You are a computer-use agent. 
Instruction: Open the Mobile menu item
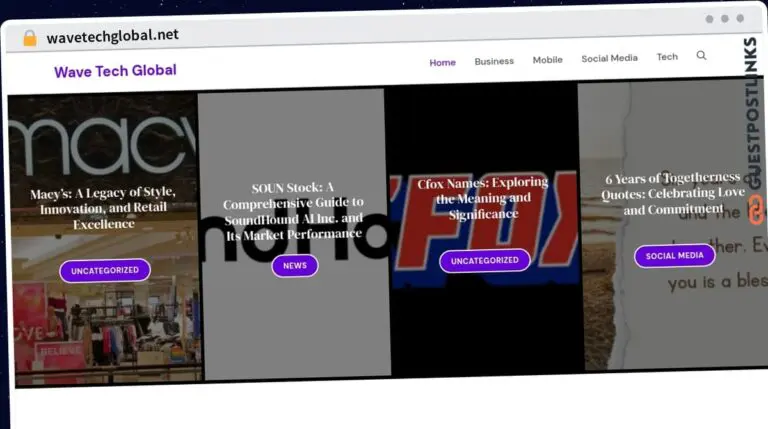click(548, 60)
